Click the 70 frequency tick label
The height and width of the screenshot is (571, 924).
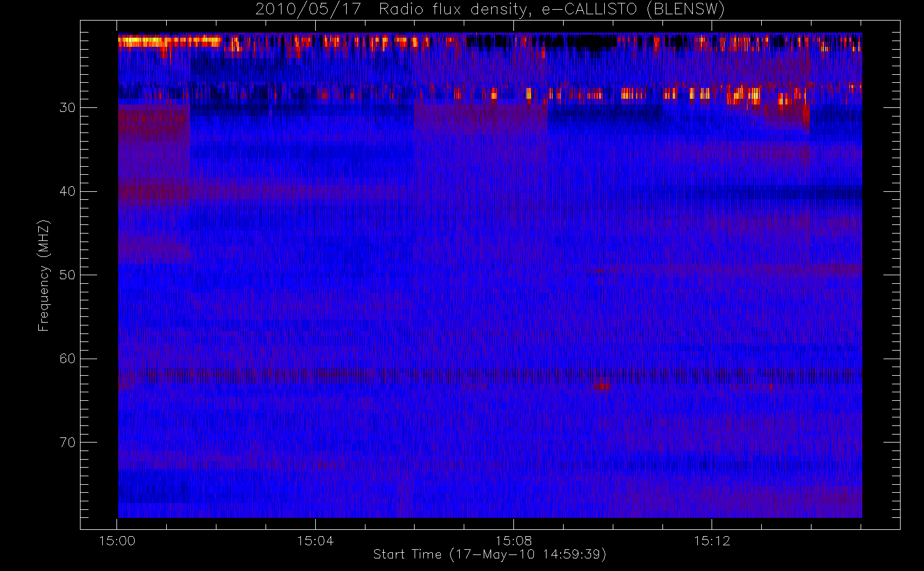67,443
